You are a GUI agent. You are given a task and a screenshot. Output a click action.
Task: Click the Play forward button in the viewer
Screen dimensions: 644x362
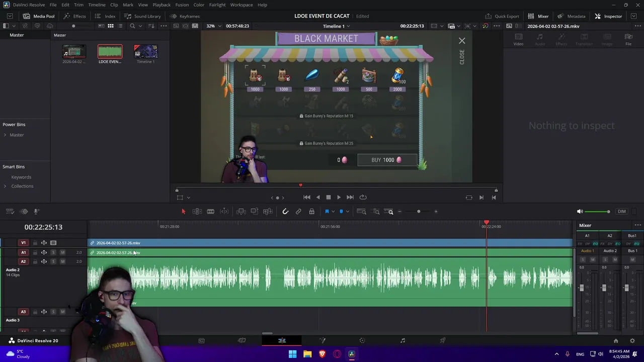[x=339, y=198]
